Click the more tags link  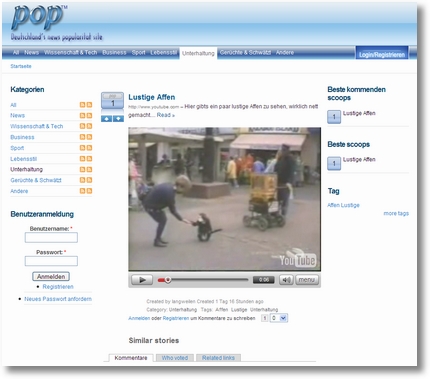(396, 213)
